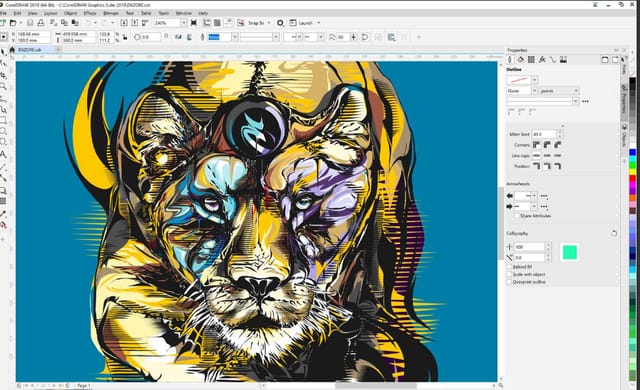The height and width of the screenshot is (390, 640).
Task: Click the Outline pen icon in Properties
Action: point(510,60)
